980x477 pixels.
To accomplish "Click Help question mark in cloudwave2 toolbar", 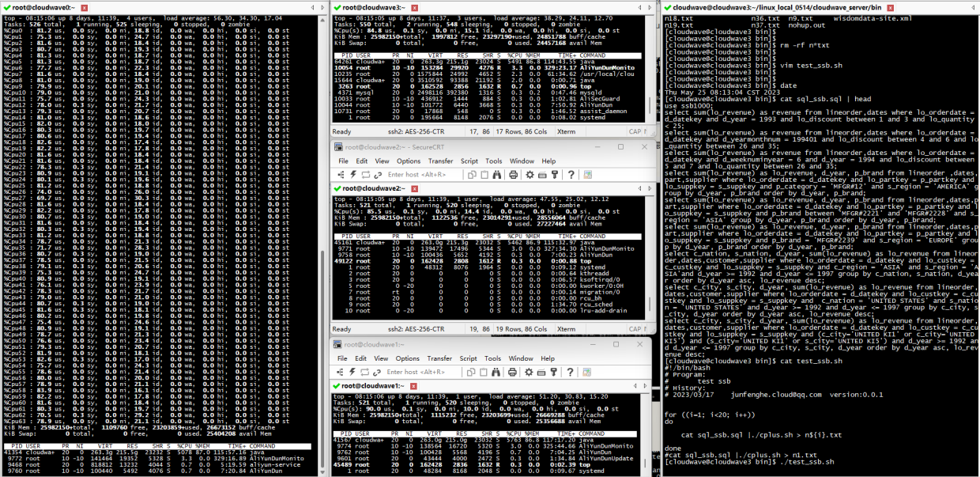I will point(571,175).
